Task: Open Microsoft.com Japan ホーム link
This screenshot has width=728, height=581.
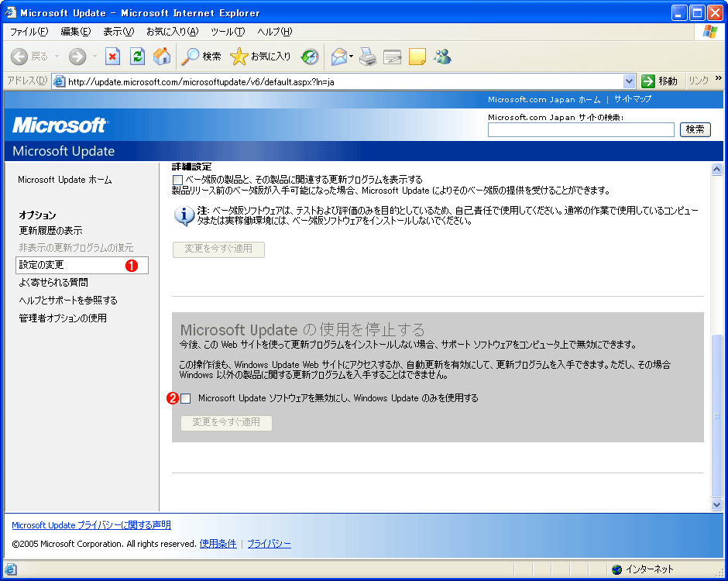Action: (x=544, y=99)
